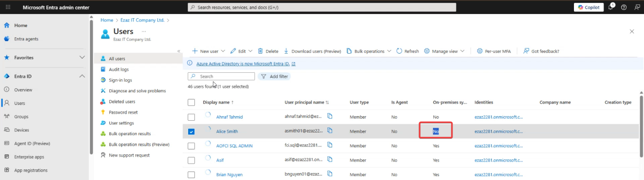Go to Home in left navigation
644x180 pixels.
pos(21,25)
